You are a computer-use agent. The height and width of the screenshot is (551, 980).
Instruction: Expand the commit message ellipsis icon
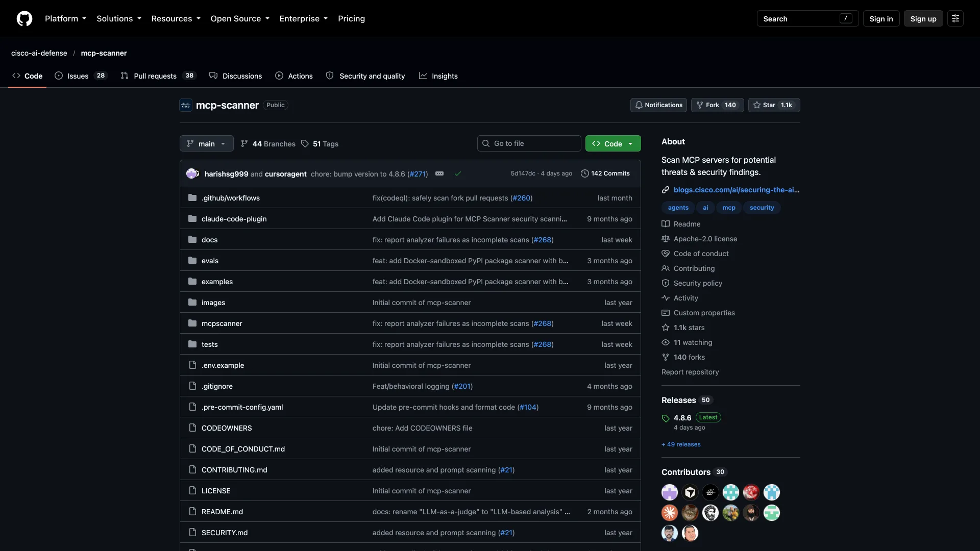(x=439, y=173)
